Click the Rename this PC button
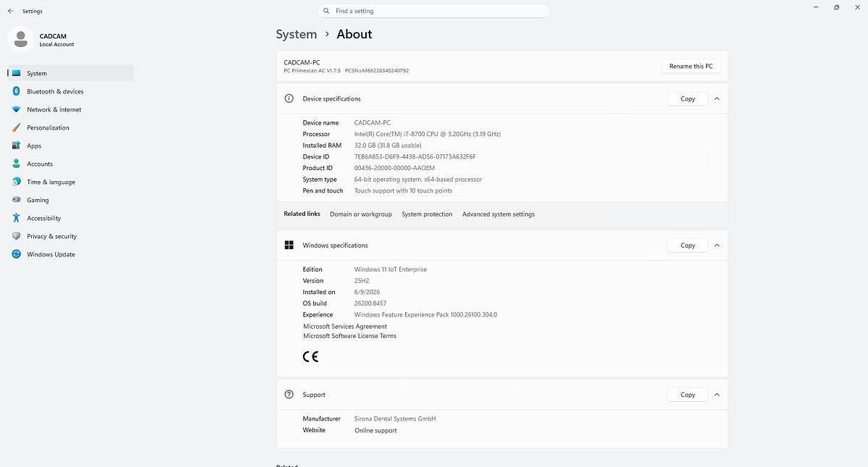The width and height of the screenshot is (868, 467). tap(691, 66)
